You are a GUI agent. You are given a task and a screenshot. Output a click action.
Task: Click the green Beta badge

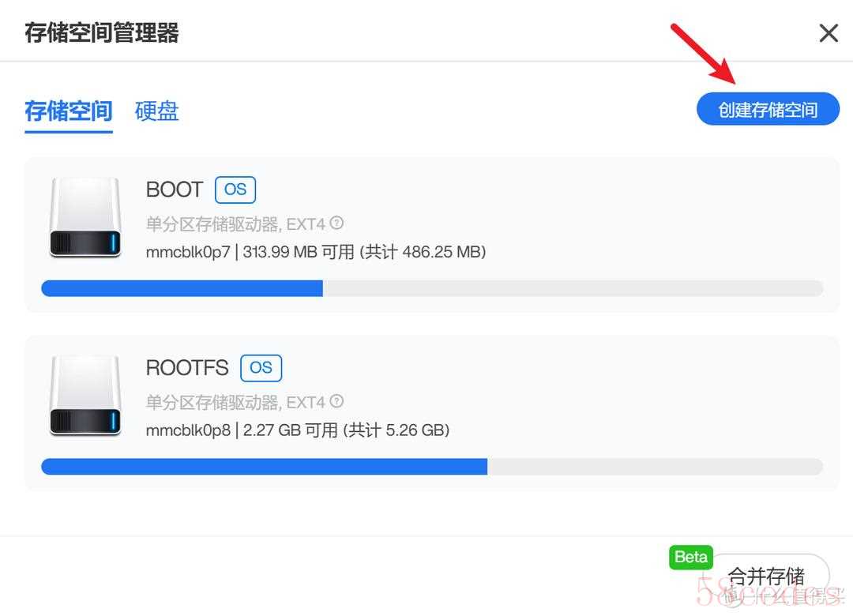coord(691,558)
